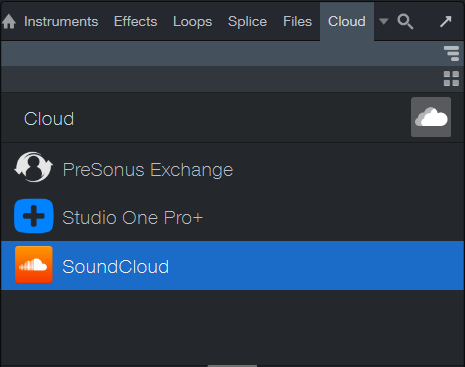
Task: Open the Splice tab
Action: click(x=247, y=22)
